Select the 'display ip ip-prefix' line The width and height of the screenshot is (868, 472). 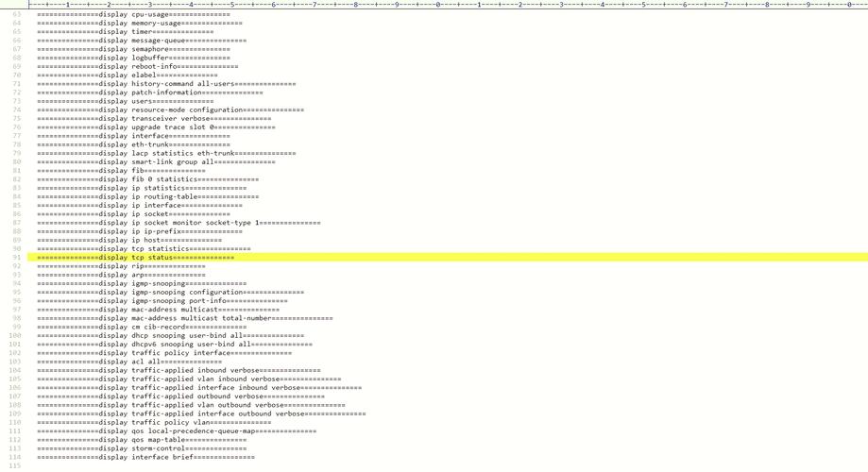pos(140,231)
